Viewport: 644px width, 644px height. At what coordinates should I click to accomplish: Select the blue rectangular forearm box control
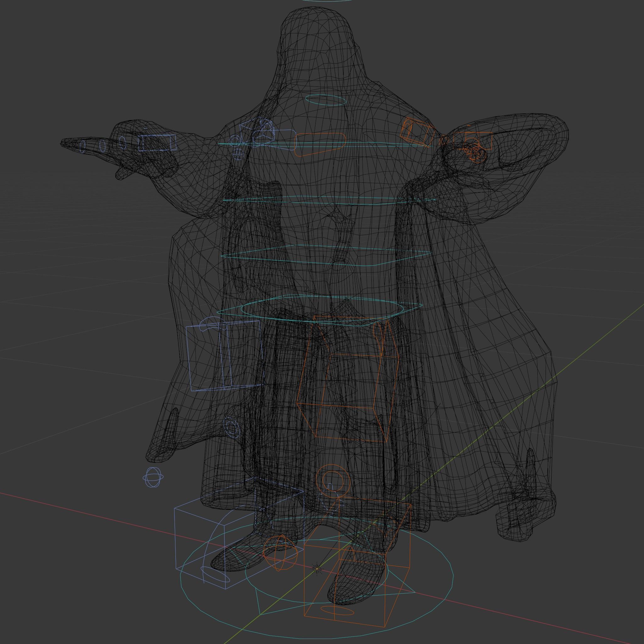(x=157, y=143)
